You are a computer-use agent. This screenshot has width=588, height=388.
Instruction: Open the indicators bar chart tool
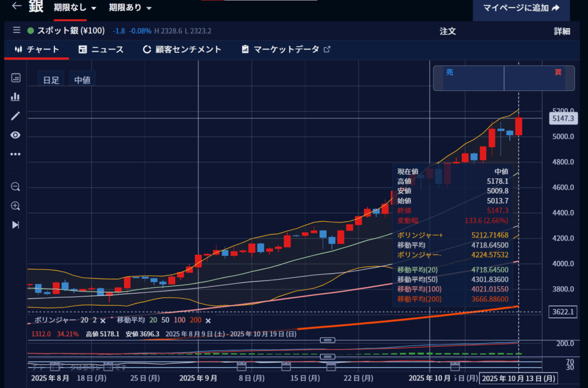[x=16, y=97]
